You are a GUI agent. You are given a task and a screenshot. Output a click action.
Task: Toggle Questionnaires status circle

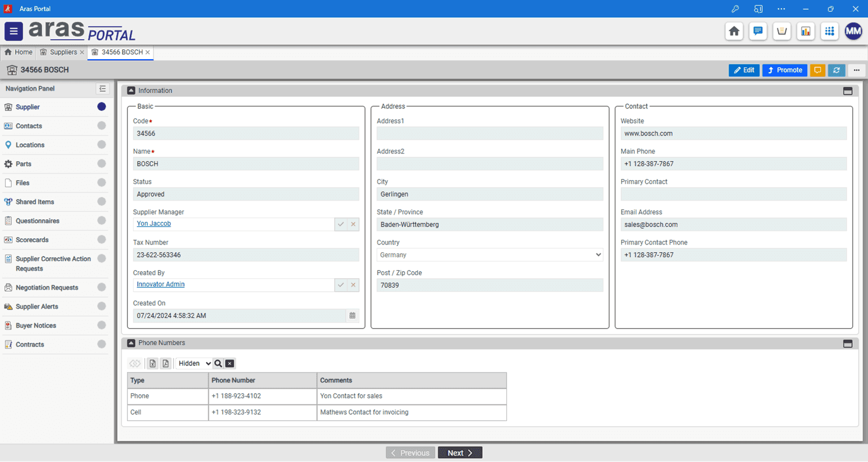click(x=101, y=221)
